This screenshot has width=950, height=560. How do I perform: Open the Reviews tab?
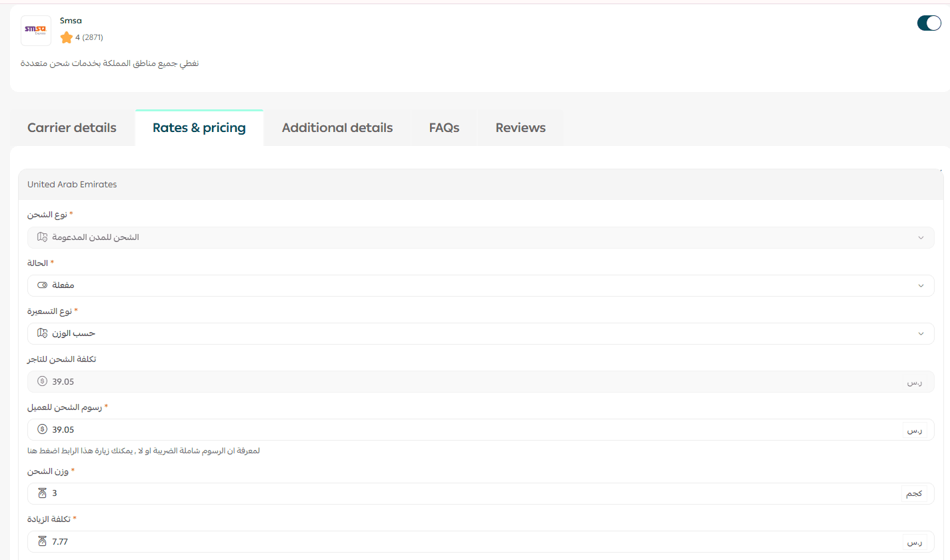(521, 128)
